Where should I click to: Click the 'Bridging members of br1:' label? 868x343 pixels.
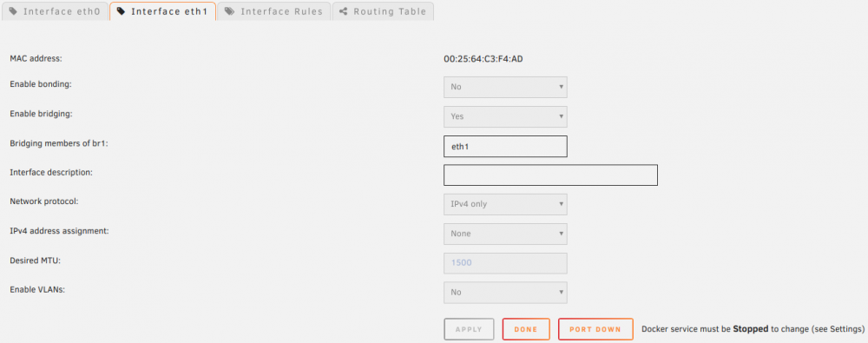coord(59,143)
